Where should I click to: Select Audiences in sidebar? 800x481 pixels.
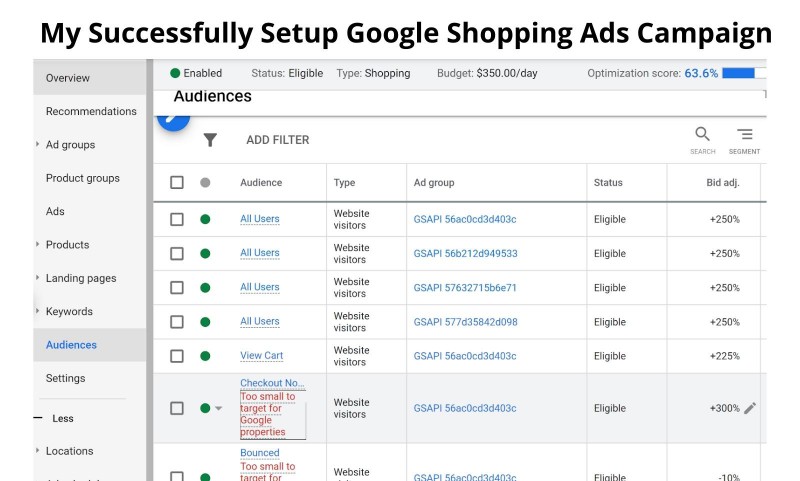pos(71,345)
